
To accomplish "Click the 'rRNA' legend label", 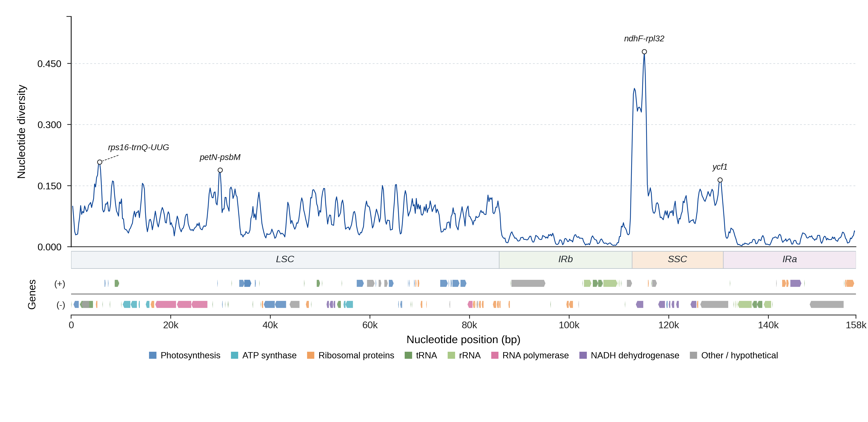I will point(470,355).
